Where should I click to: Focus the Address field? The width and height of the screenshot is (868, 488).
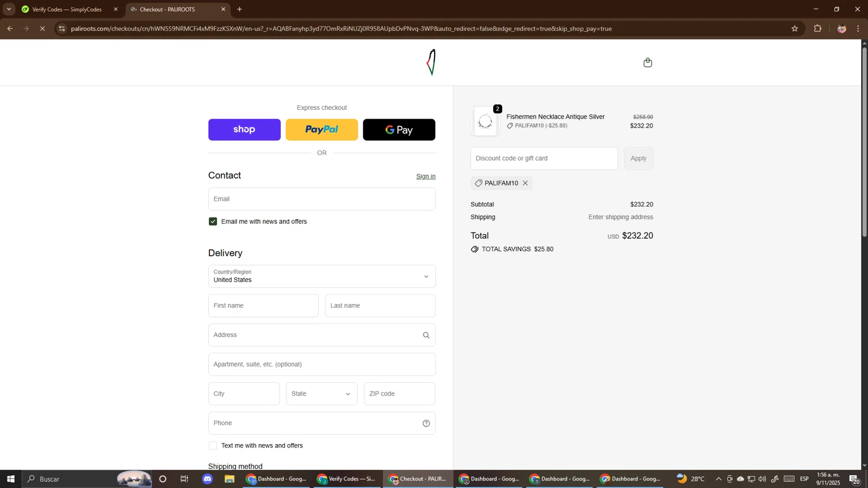[x=322, y=335]
